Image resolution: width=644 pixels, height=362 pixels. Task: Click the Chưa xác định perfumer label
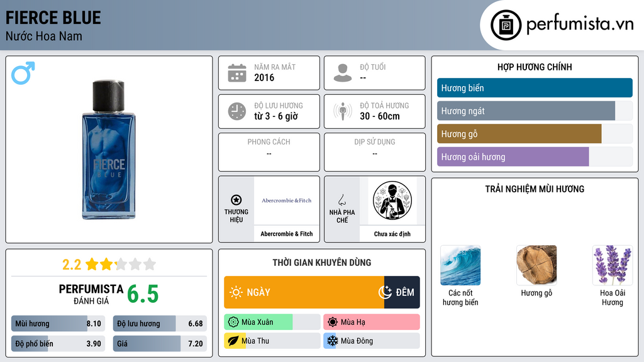[392, 234]
